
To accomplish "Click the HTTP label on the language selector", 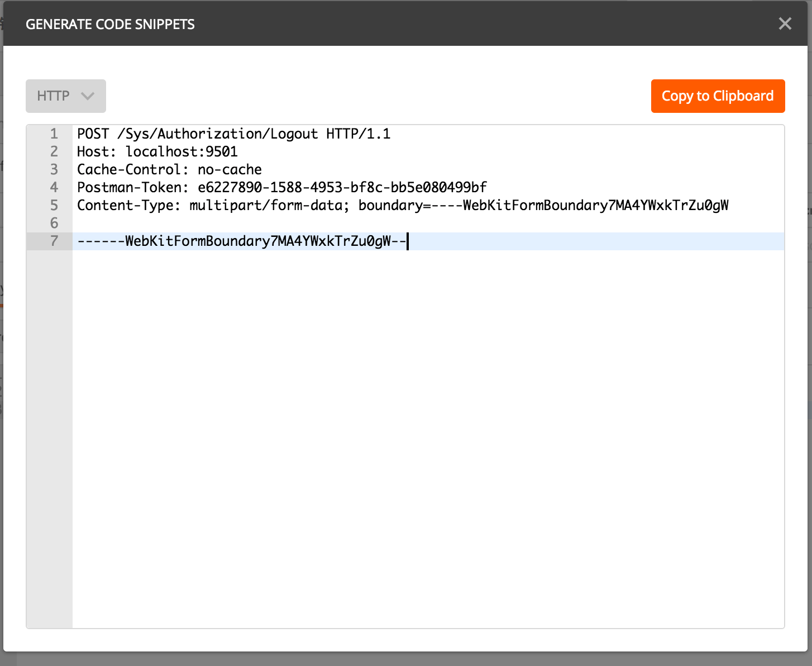I will [54, 96].
